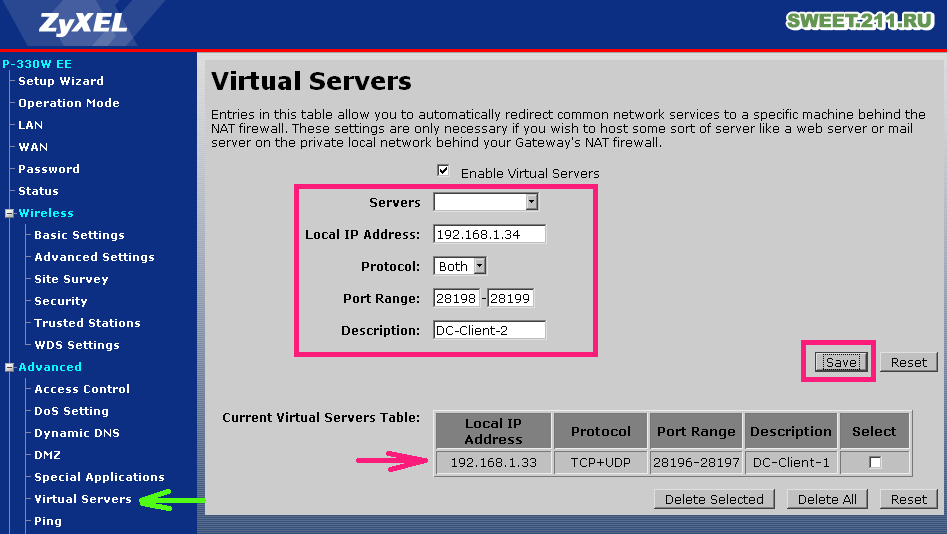Click Protocol column header in table
Image resolution: width=947 pixels, height=534 pixels.
pos(600,431)
